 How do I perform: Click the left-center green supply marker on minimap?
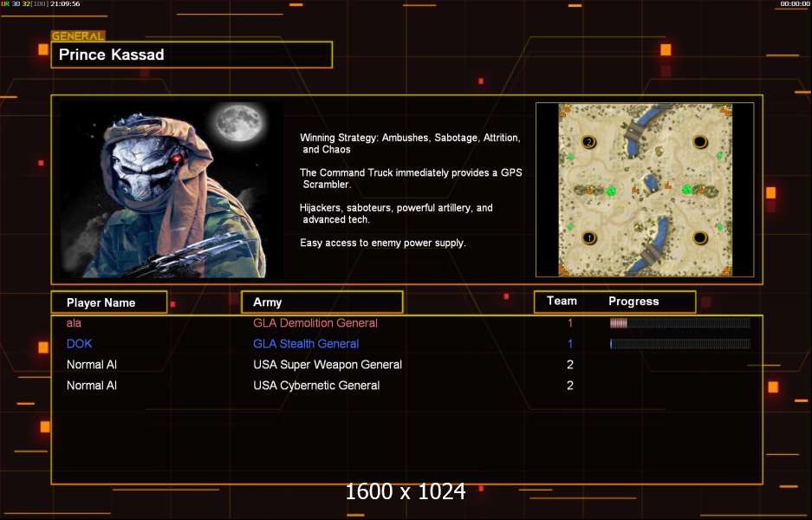click(611, 192)
